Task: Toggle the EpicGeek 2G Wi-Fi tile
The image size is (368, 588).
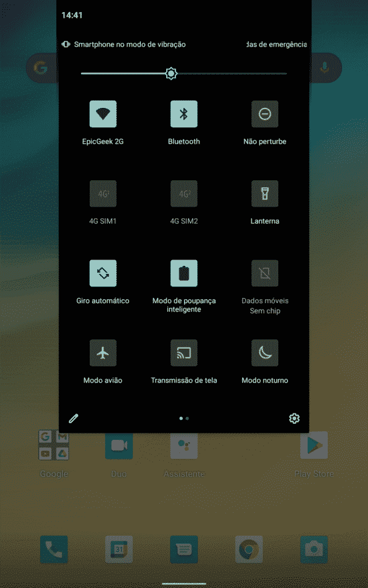Action: [x=103, y=114]
